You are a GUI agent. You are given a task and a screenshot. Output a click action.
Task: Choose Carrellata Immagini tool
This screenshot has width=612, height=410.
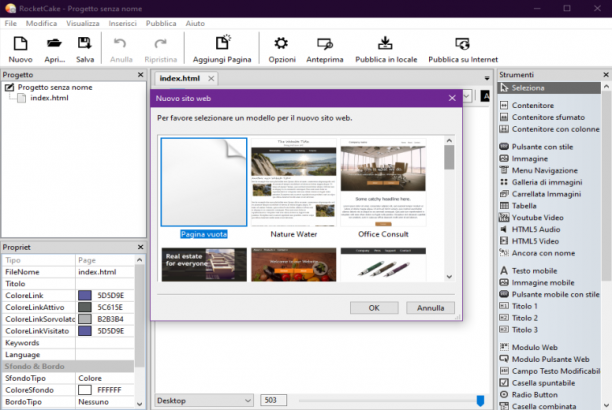(x=540, y=194)
